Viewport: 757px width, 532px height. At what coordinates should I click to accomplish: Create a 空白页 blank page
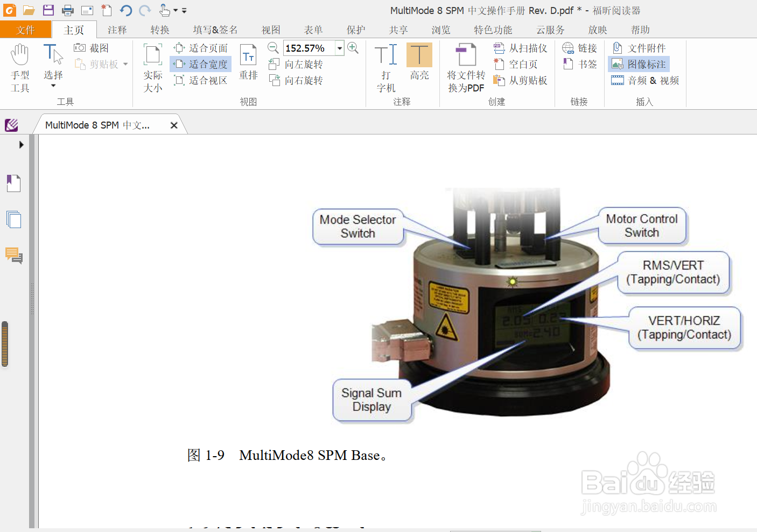click(x=515, y=65)
